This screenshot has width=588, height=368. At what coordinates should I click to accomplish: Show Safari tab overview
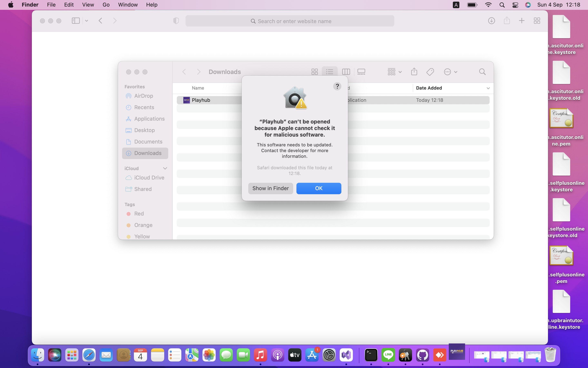537,21
